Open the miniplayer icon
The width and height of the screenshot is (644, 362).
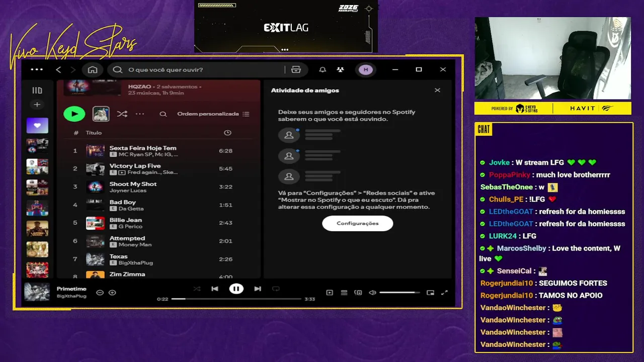click(430, 292)
